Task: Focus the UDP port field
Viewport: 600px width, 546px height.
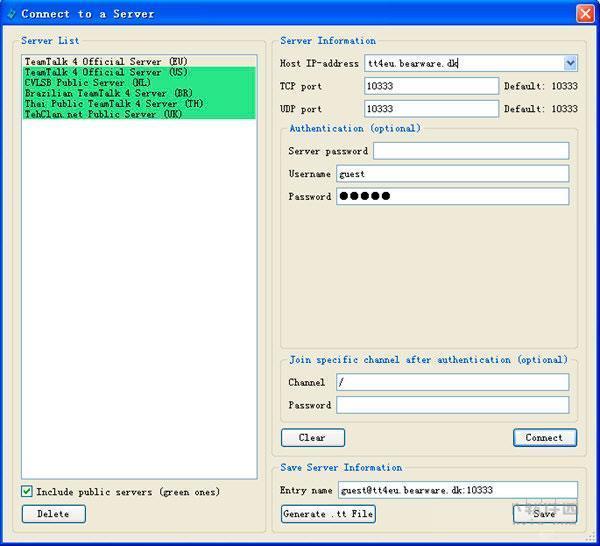Action: coord(431,109)
